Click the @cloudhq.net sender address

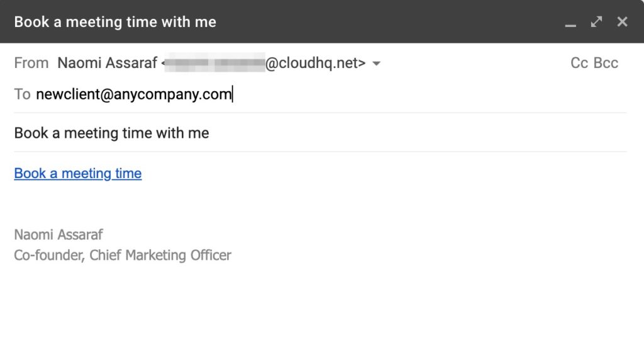point(316,63)
